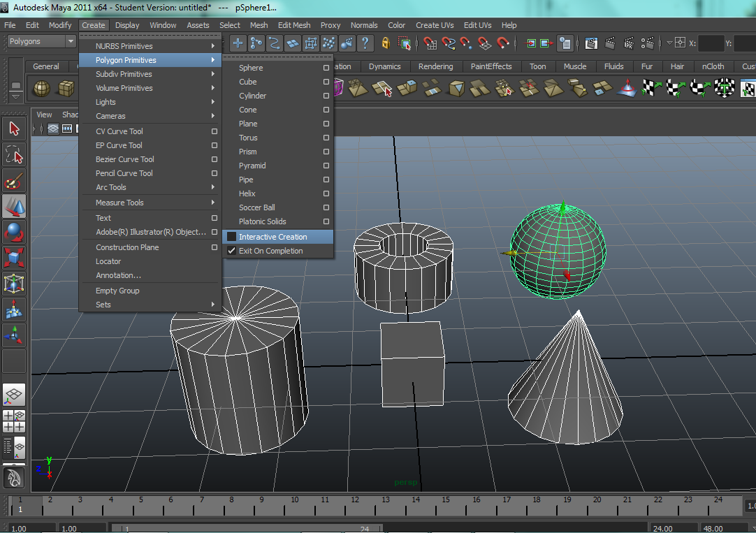Select the Universal Manipulator tool
Screen dimensions: 756x533
[14, 284]
